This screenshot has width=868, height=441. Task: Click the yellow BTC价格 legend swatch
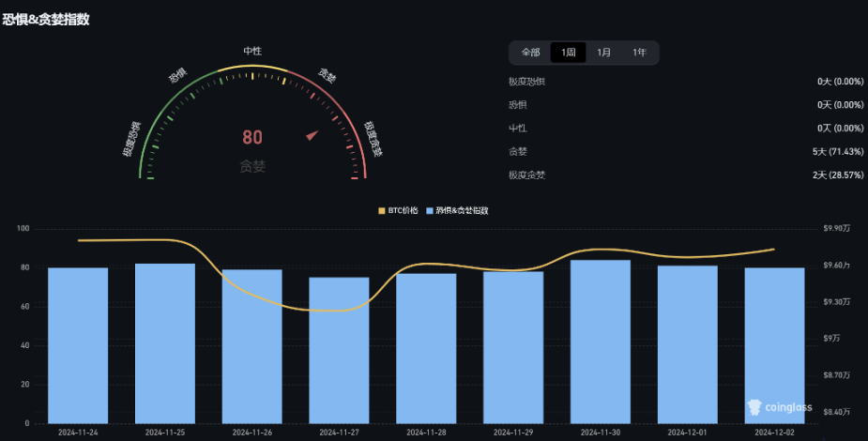(x=381, y=211)
